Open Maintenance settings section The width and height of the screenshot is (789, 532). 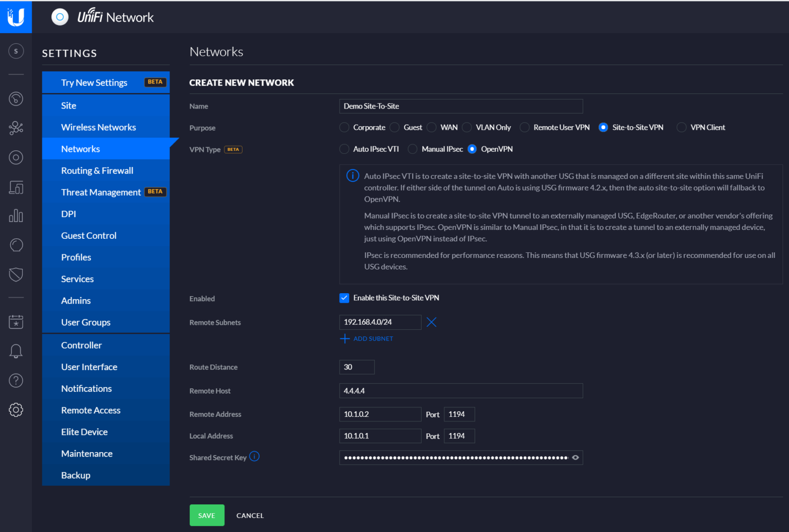106,453
